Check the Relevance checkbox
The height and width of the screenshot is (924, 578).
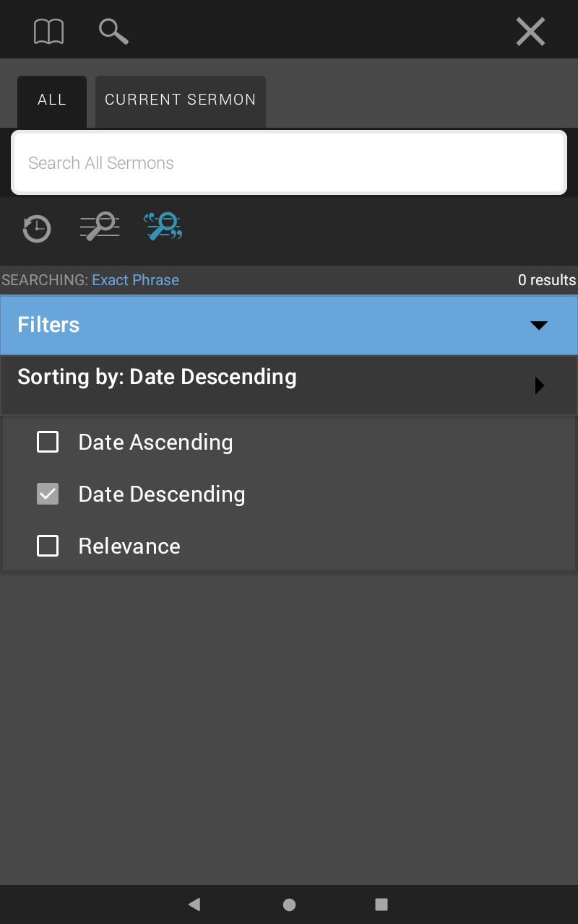click(48, 546)
